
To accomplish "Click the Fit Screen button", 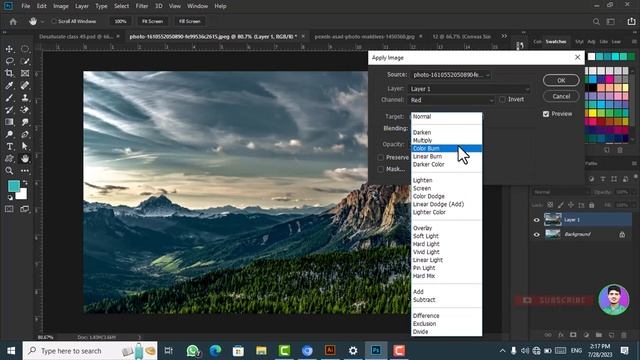I will [152, 21].
